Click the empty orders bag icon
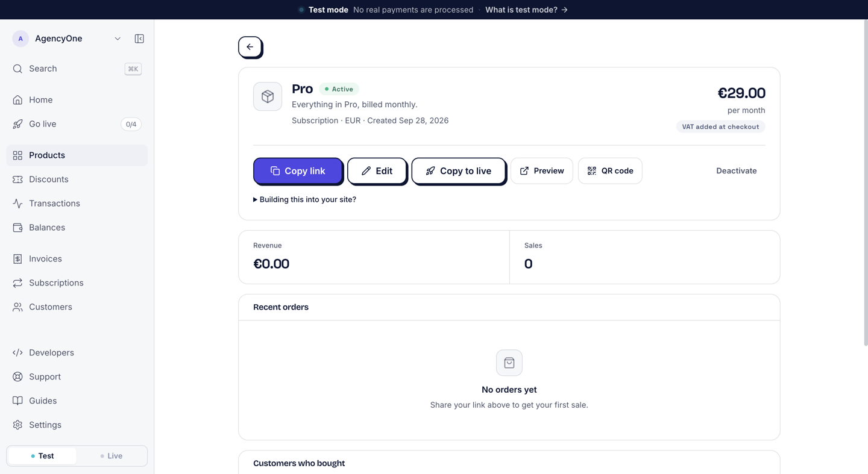This screenshot has width=868, height=474. click(x=509, y=363)
